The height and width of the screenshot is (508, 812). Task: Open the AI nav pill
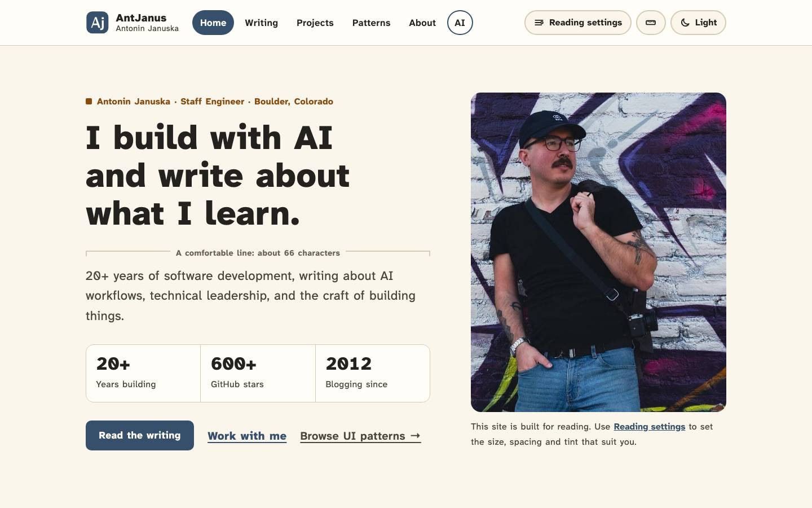pyautogui.click(x=460, y=23)
